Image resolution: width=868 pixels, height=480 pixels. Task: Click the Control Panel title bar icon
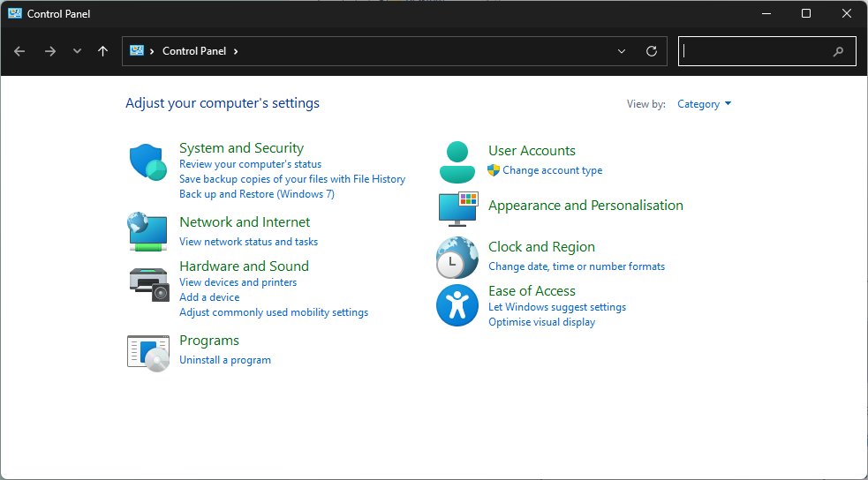pos(15,13)
